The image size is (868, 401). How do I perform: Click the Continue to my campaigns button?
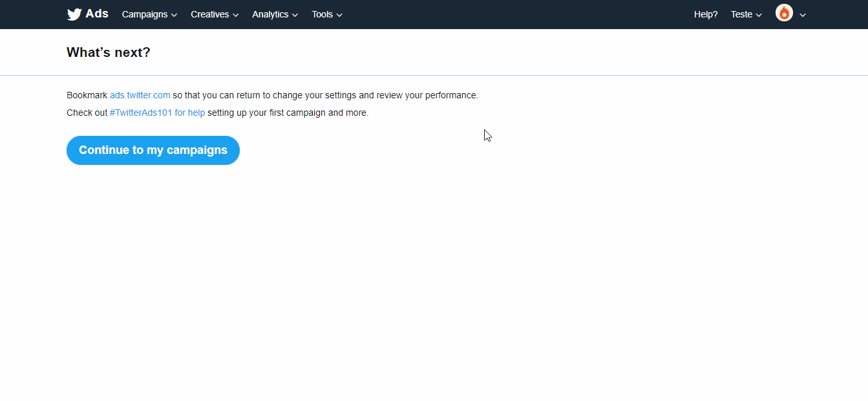153,150
